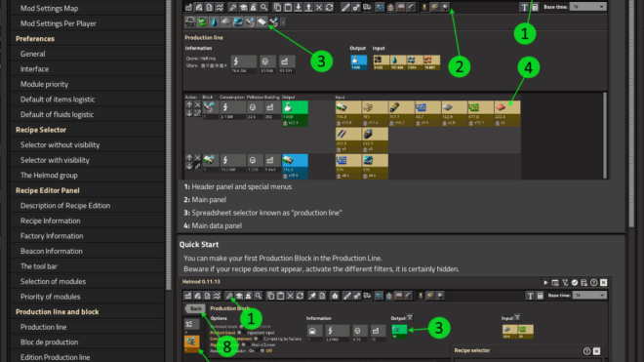This screenshot has height=362, width=644.
Task: Click the text T icon in upper screenshot toolbar
Action: tap(524, 8)
